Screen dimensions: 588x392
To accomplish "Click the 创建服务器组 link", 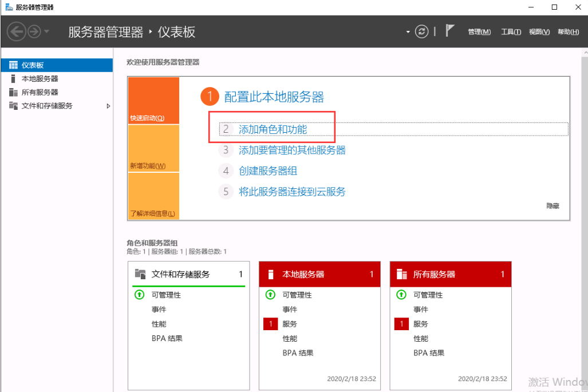I will point(267,171).
